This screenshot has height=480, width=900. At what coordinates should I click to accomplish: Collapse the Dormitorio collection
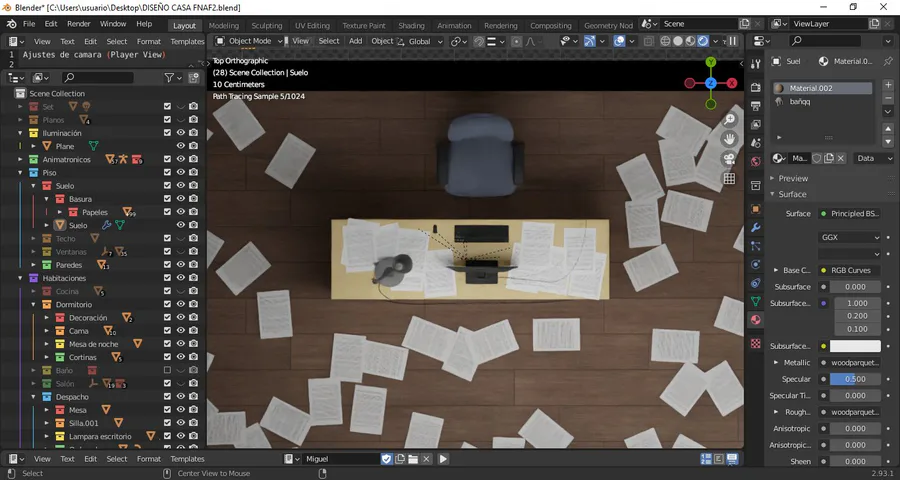(x=33, y=304)
